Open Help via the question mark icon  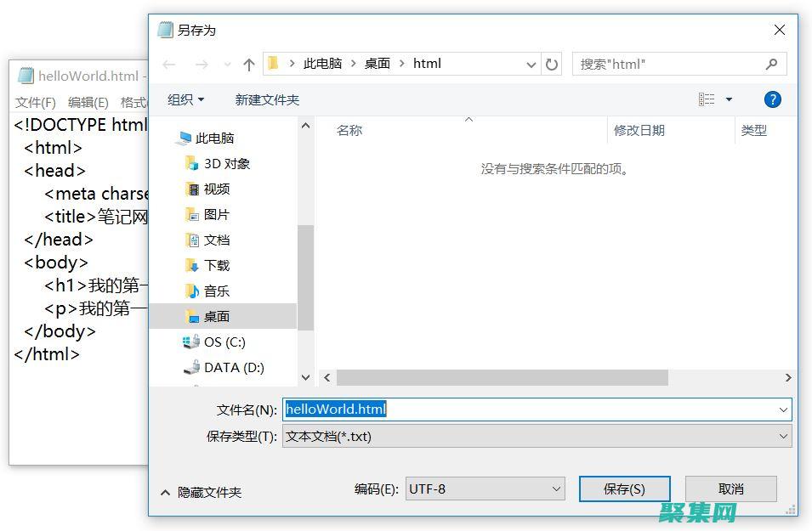tap(772, 99)
